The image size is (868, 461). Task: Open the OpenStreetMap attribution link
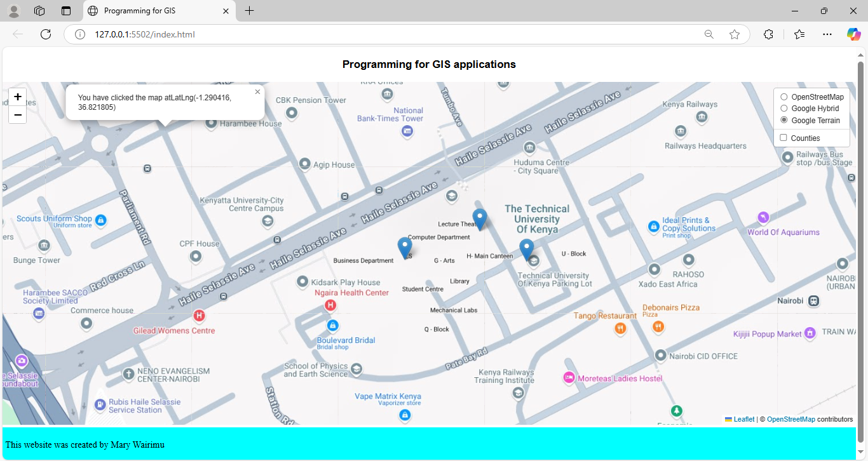point(790,419)
